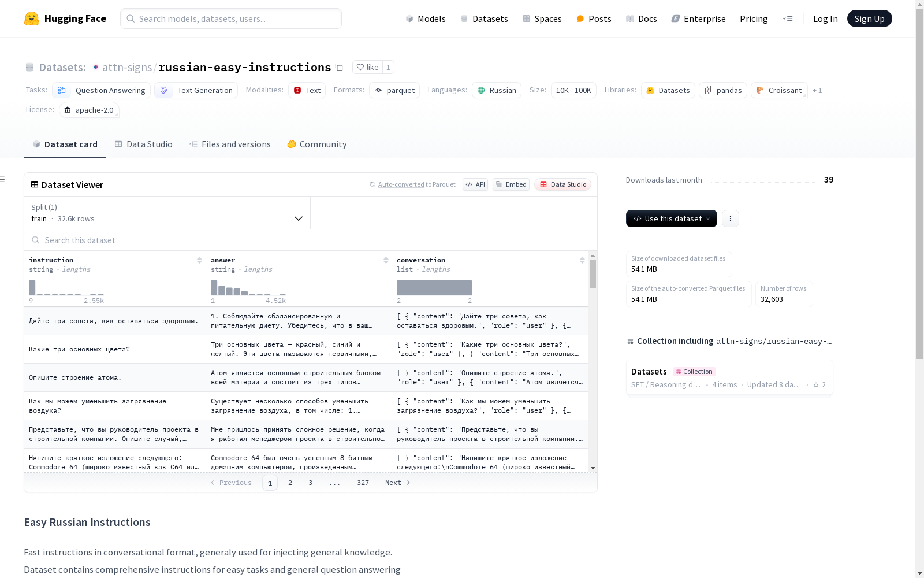The image size is (924, 578).
Task: Open Files and versions tab
Action: point(230,144)
